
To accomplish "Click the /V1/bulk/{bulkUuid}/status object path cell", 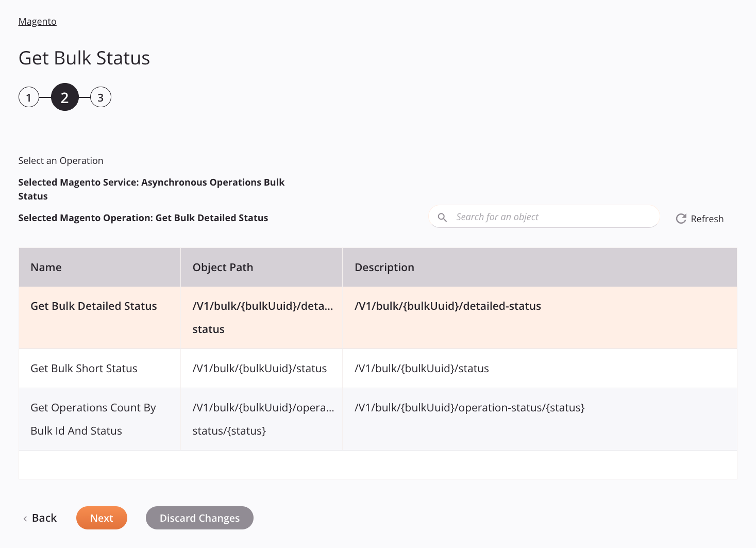I will coord(261,369).
